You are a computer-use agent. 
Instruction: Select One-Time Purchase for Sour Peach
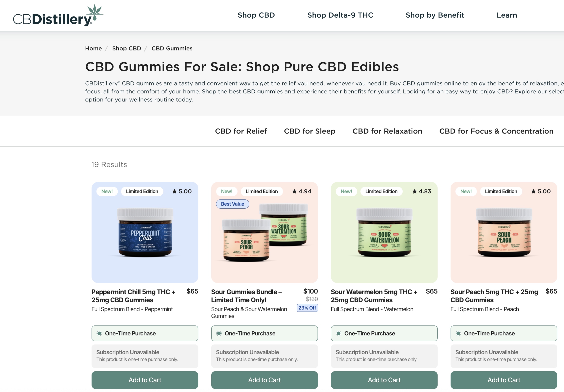504,333
